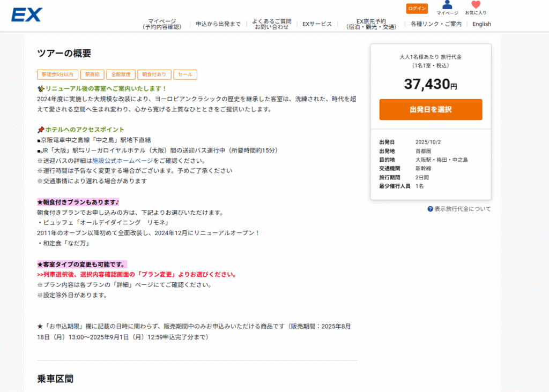Select 申込から出発まで in navigation
Viewport: 549px width, 392px height.
[218, 24]
